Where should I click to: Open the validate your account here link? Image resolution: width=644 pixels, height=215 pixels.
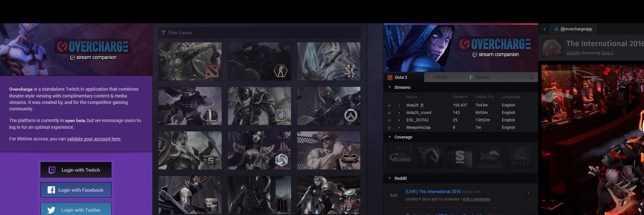pos(94,139)
